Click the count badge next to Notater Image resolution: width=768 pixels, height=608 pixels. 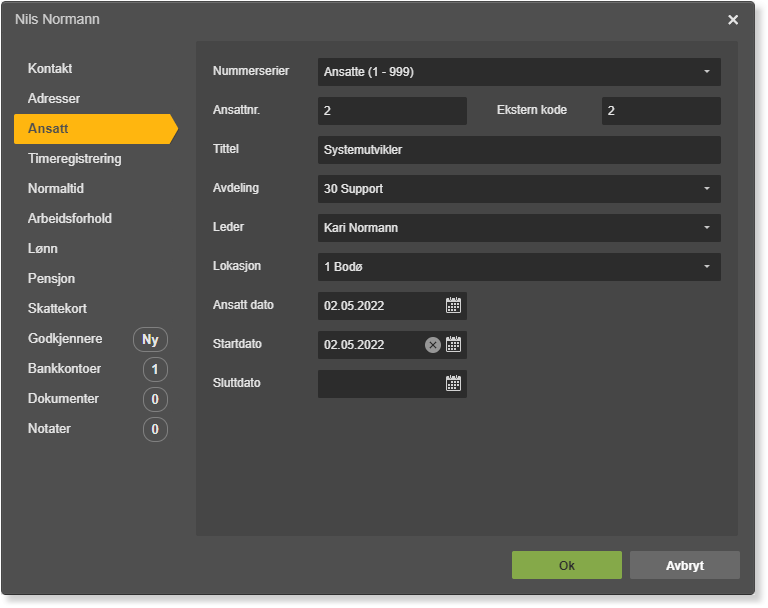click(x=155, y=429)
